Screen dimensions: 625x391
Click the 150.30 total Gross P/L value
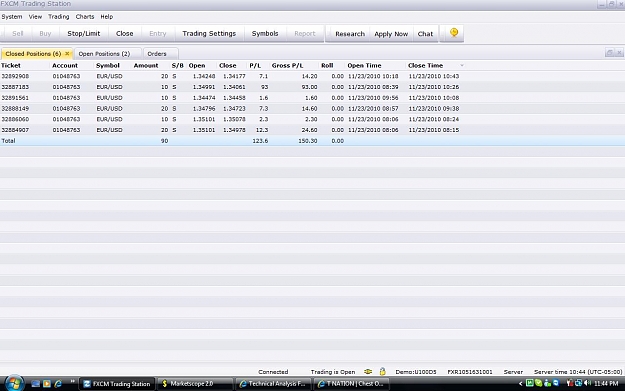click(308, 141)
